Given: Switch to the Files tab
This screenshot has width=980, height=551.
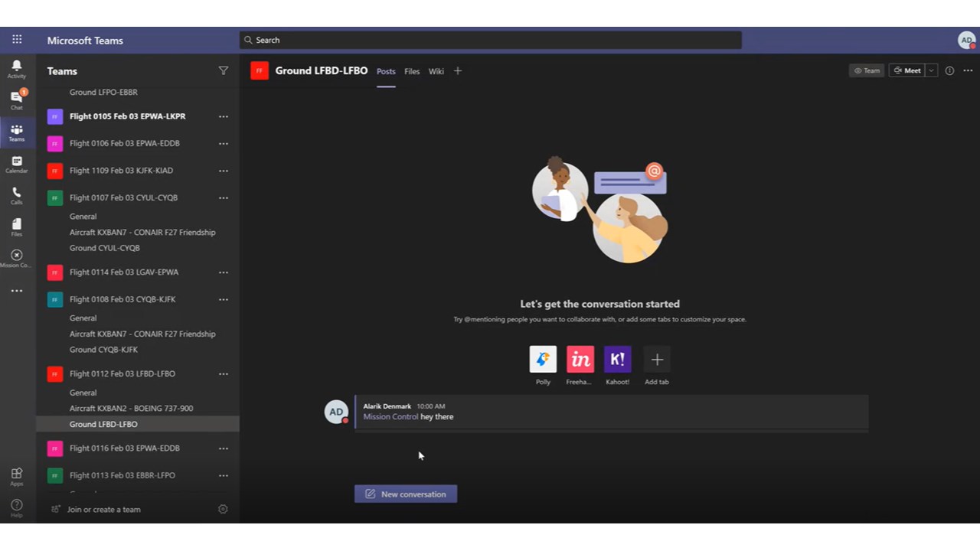Looking at the screenshot, I should pyautogui.click(x=412, y=71).
